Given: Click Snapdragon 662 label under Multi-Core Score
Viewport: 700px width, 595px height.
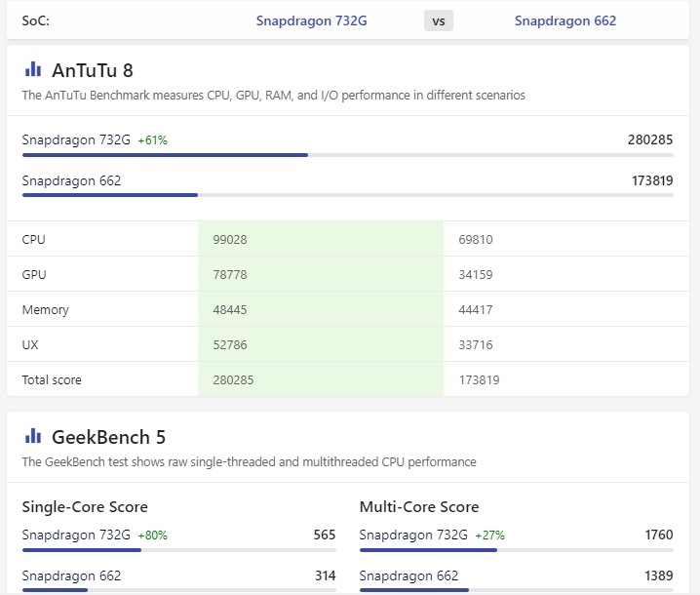Looking at the screenshot, I should (408, 575).
